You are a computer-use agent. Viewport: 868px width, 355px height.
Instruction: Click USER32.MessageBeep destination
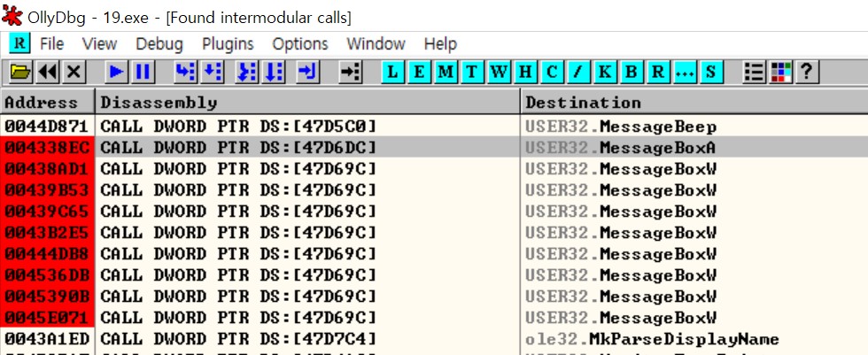(x=621, y=127)
